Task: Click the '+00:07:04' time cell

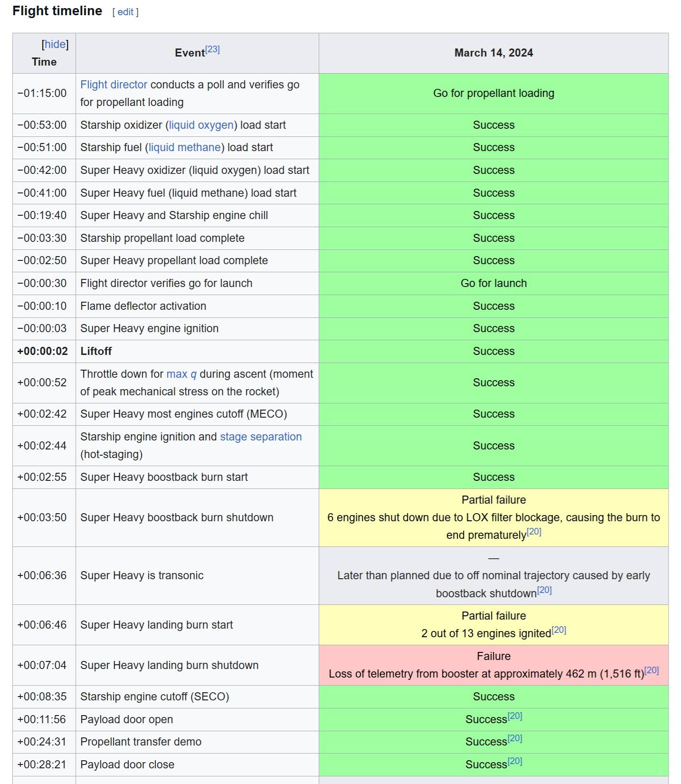Action: (x=44, y=665)
